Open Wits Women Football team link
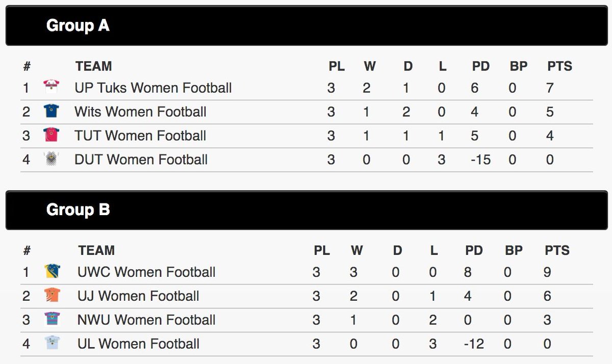The image size is (612, 364). click(x=140, y=112)
